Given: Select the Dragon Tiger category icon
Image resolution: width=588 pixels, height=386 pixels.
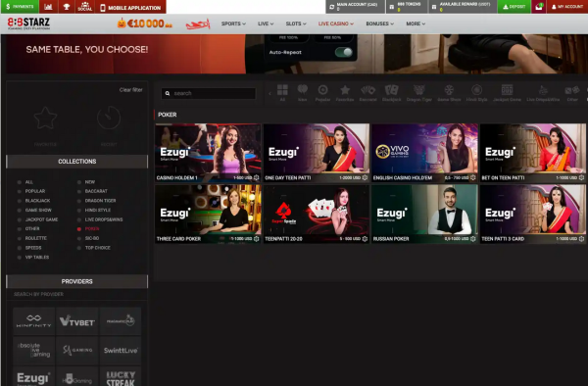Looking at the screenshot, I should 418,93.
